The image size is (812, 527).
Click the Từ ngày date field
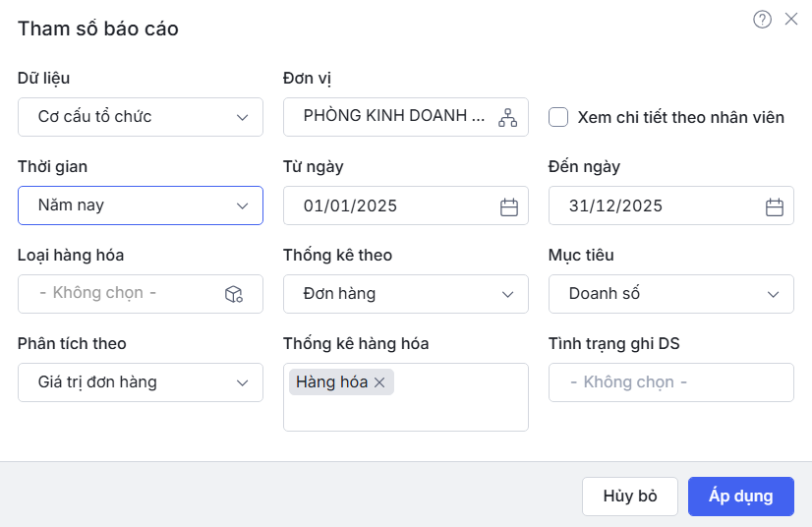click(393, 206)
